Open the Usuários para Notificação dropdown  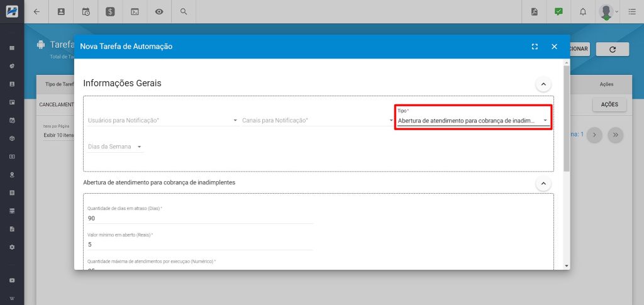[162, 120]
